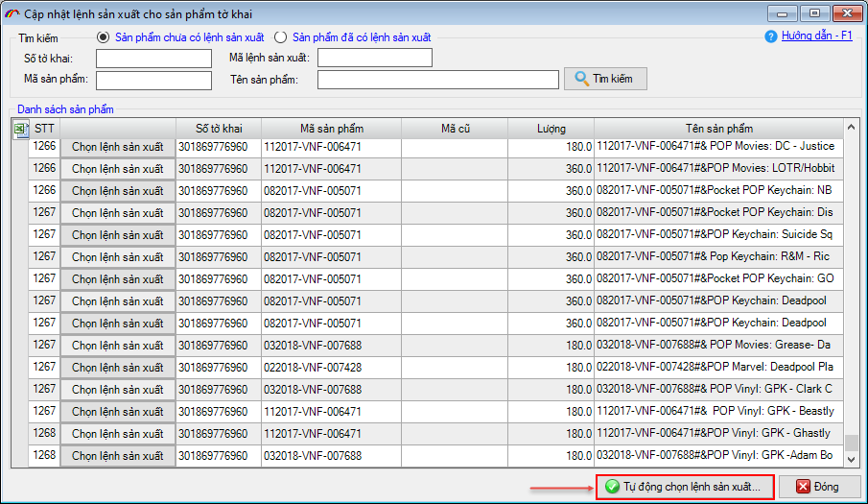
Task: Click quantity 360.0 in LOTR/Hobbit row
Action: pyautogui.click(x=551, y=169)
